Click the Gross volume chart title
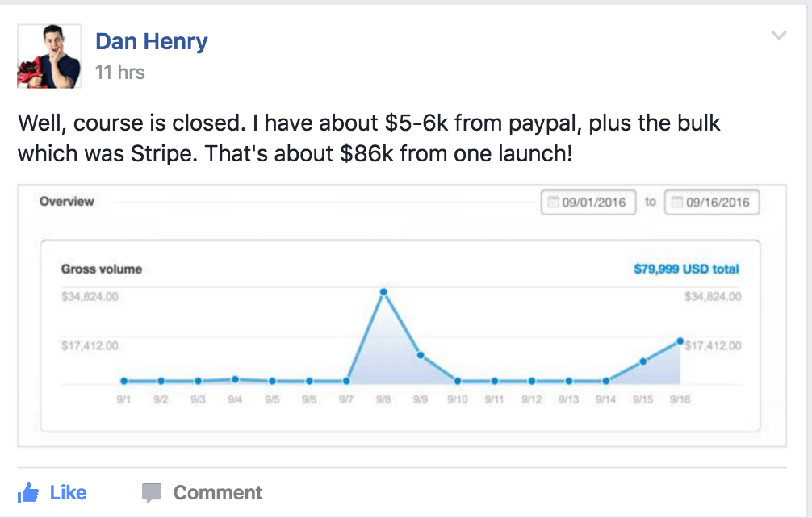Image resolution: width=812 pixels, height=518 pixels. coord(102,269)
